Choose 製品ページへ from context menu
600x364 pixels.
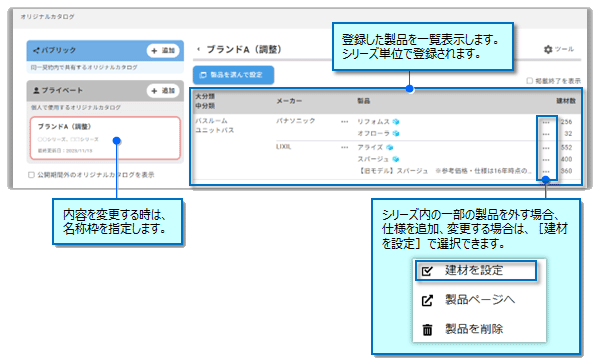479,300
